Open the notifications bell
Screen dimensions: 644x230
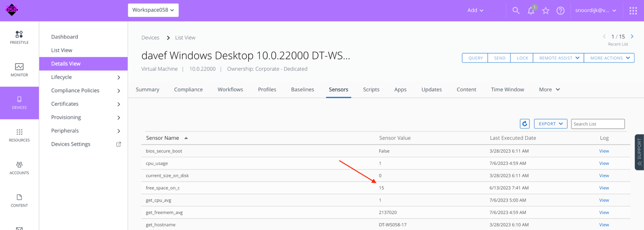(x=531, y=11)
